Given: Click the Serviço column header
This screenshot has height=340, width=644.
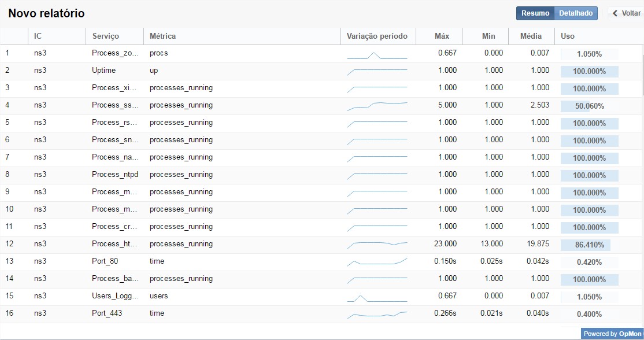Looking at the screenshot, I should 106,36.
